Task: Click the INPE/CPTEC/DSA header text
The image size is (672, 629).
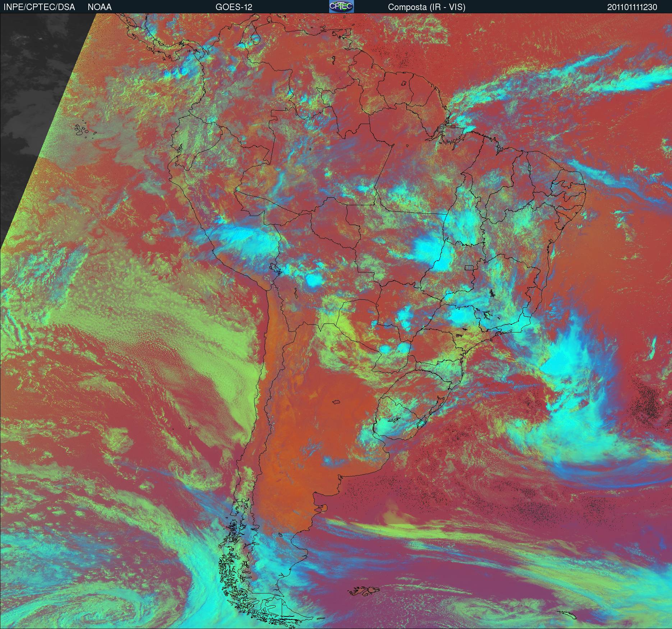Action: 39,7
